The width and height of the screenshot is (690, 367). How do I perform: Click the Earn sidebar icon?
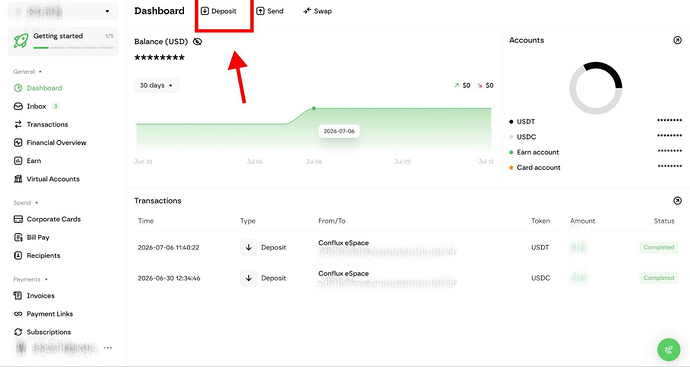pyautogui.click(x=18, y=161)
